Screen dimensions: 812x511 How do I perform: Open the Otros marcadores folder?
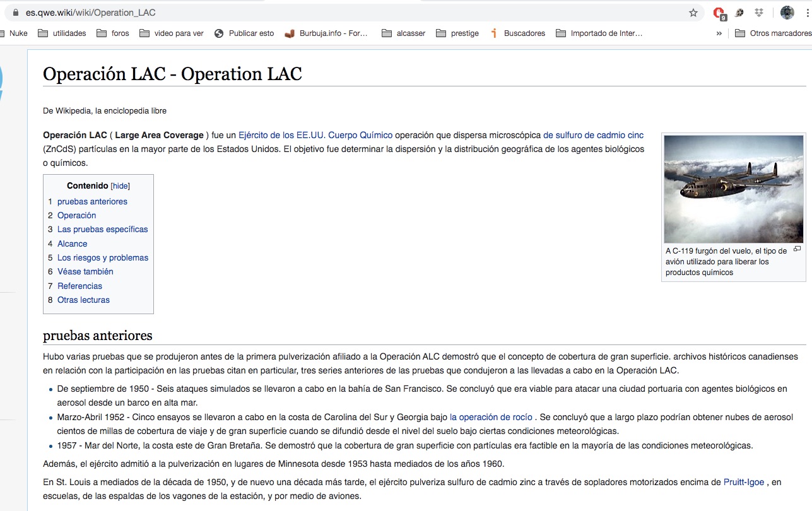pyautogui.click(x=773, y=33)
